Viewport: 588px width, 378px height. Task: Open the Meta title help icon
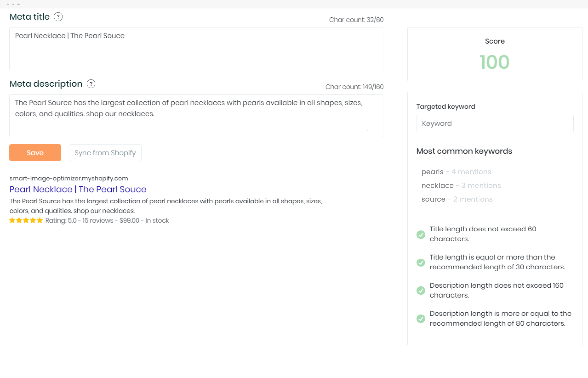click(58, 17)
